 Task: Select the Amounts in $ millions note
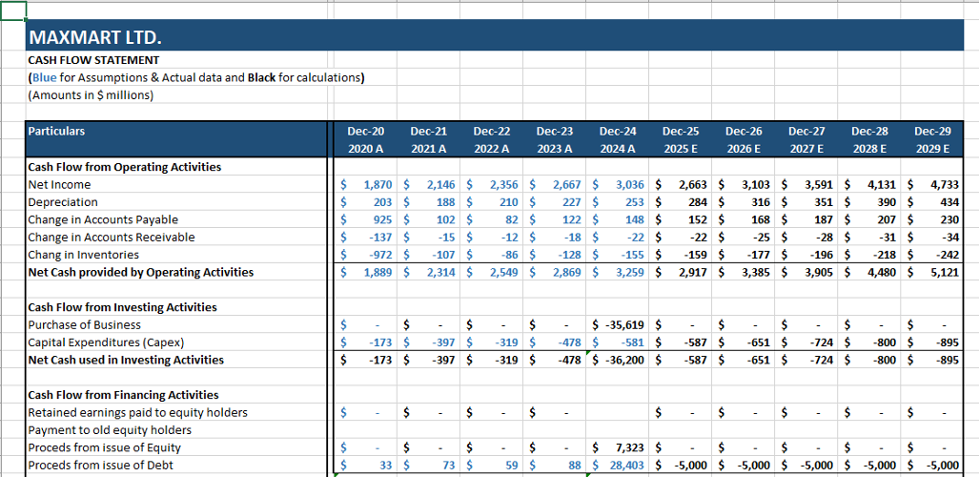click(x=92, y=94)
